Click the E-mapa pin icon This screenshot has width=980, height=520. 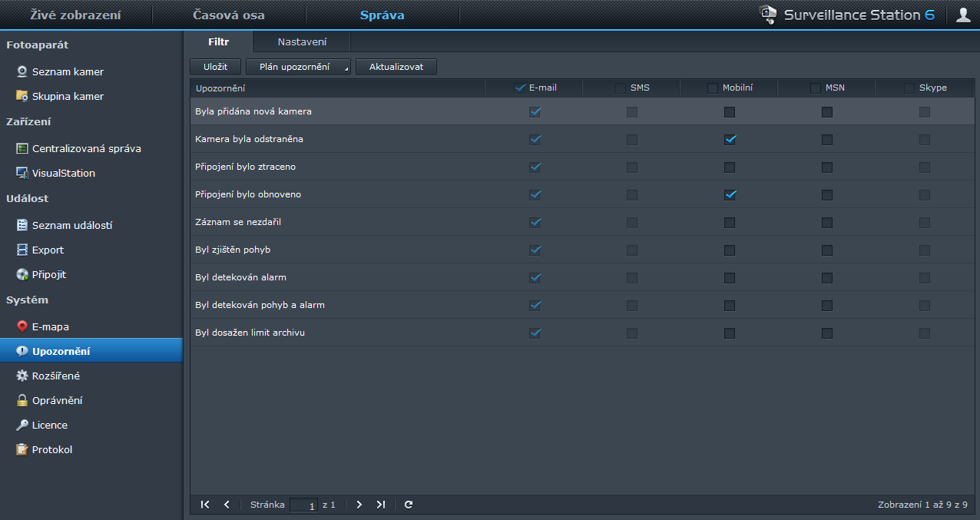tap(22, 326)
